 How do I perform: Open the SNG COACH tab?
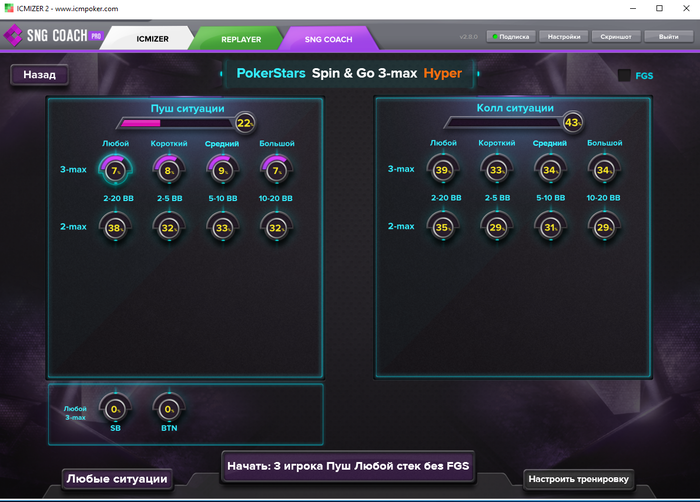coord(329,39)
